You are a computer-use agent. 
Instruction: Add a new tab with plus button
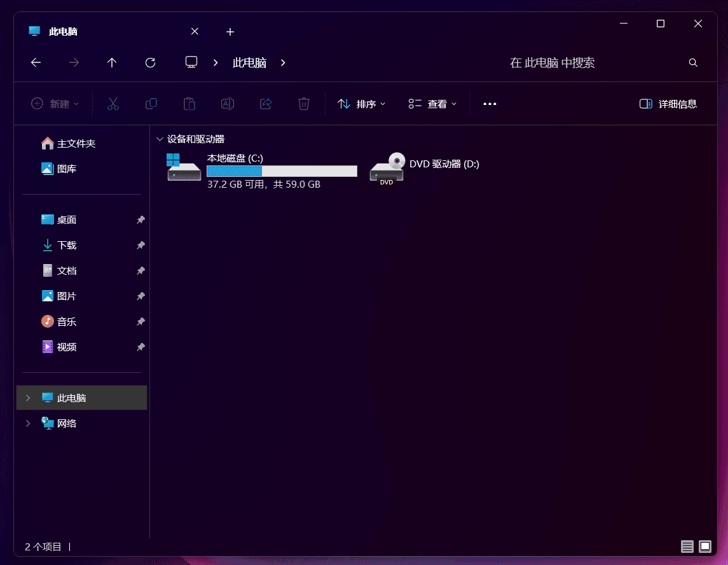point(230,32)
